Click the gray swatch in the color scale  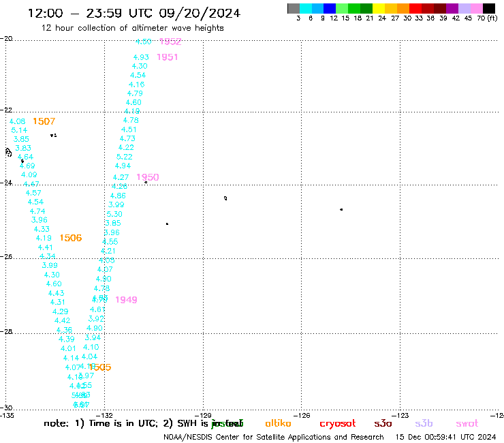pyautogui.click(x=294, y=8)
